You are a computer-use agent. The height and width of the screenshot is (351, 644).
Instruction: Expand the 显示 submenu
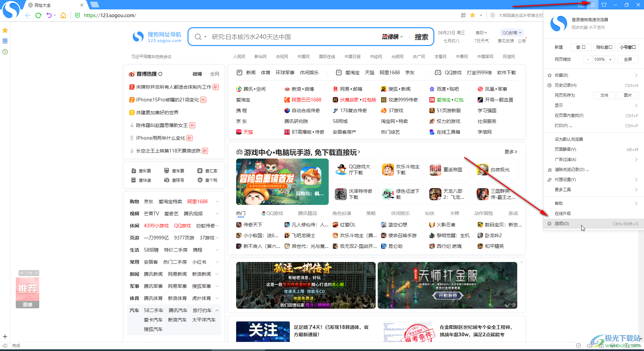tap(593, 105)
